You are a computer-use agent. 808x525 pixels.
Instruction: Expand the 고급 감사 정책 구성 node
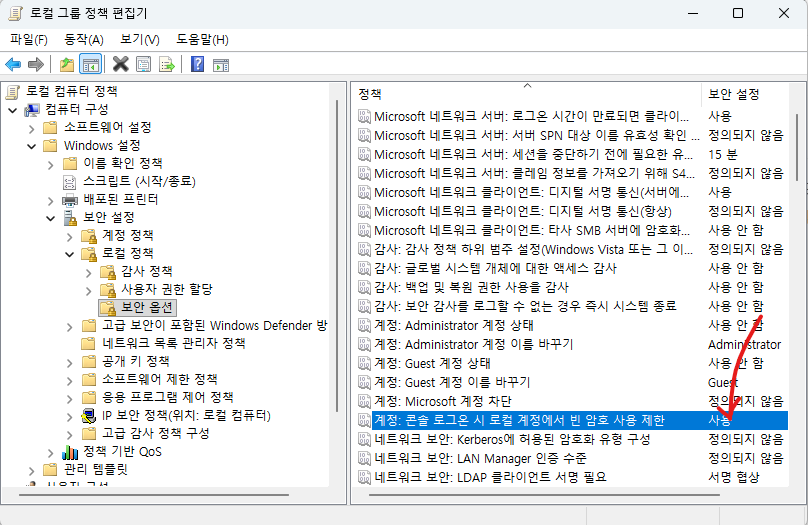[x=70, y=434]
